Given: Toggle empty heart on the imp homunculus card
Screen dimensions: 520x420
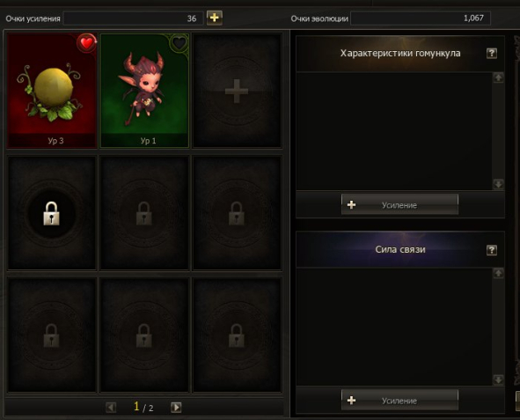Looking at the screenshot, I should [179, 43].
